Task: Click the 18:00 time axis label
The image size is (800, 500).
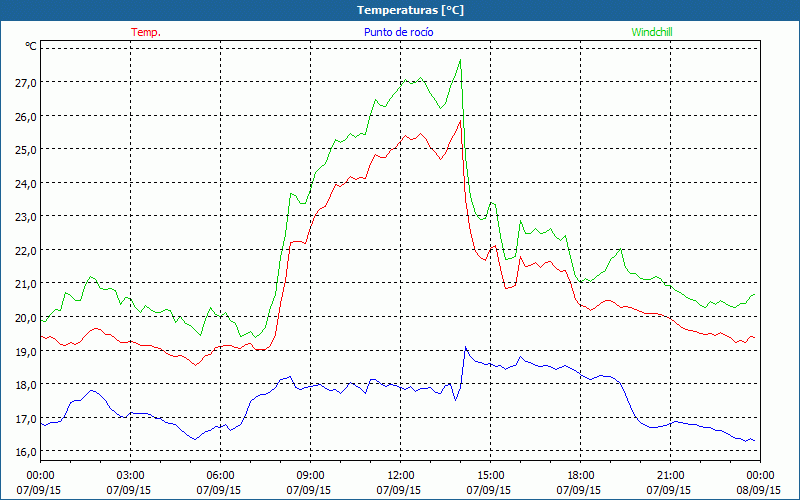Action: point(581,476)
